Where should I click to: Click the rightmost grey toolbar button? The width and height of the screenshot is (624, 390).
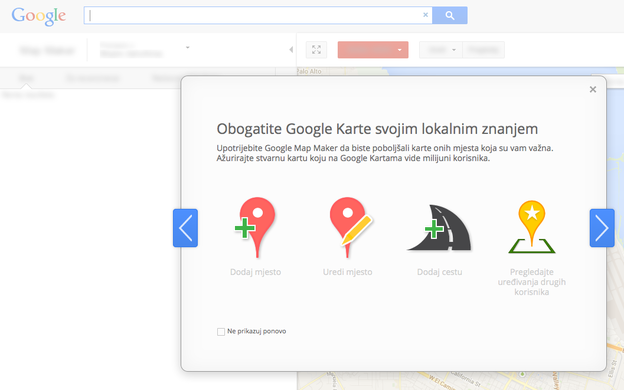(484, 50)
